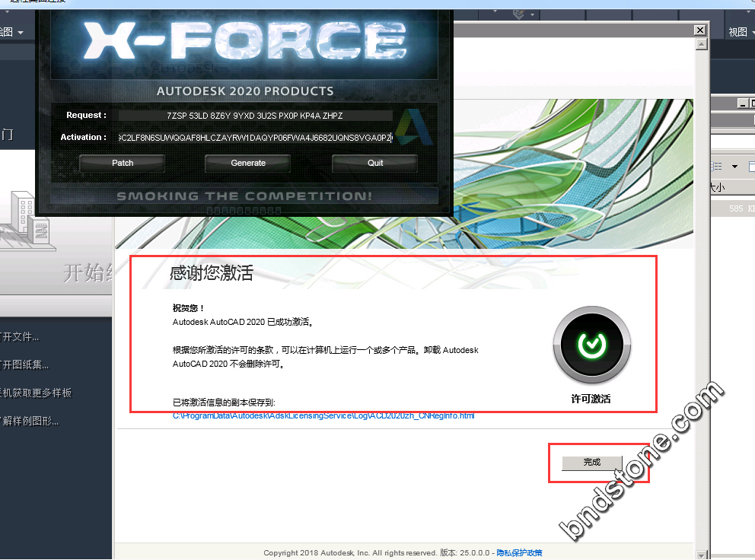Click inside the Activation code field

pyautogui.click(x=255, y=138)
